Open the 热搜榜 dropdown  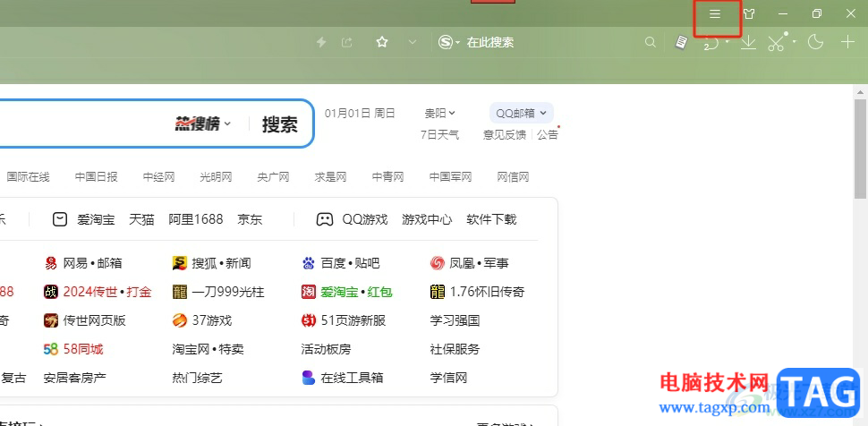point(203,124)
